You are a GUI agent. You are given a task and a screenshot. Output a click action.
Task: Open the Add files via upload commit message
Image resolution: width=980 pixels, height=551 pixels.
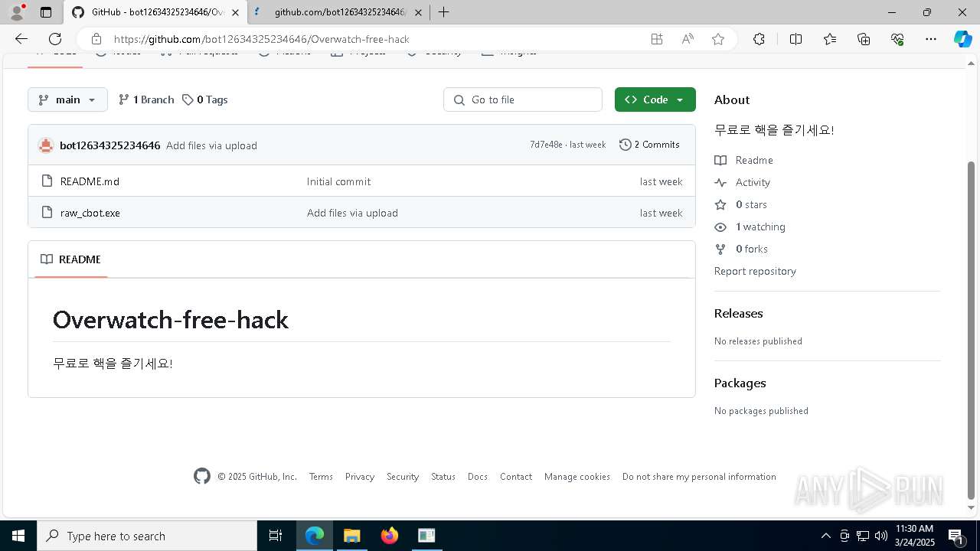pyautogui.click(x=211, y=145)
